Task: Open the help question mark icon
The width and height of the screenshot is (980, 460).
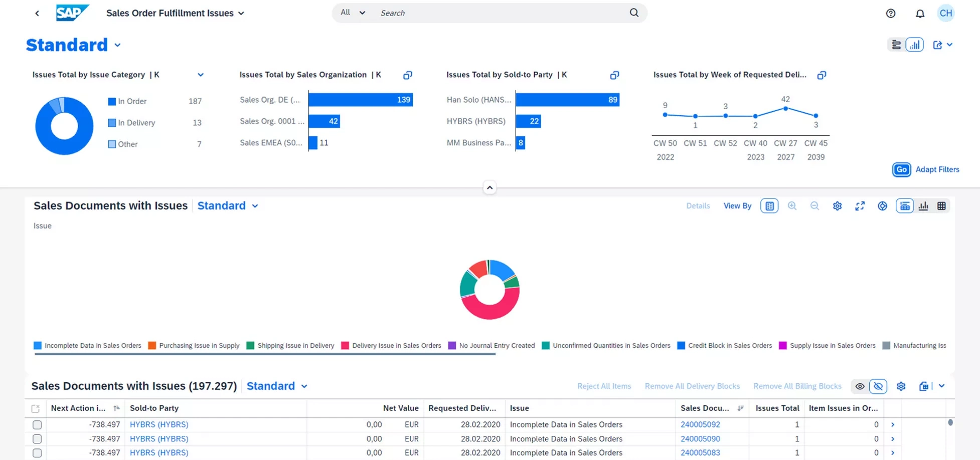Action: pos(891,13)
